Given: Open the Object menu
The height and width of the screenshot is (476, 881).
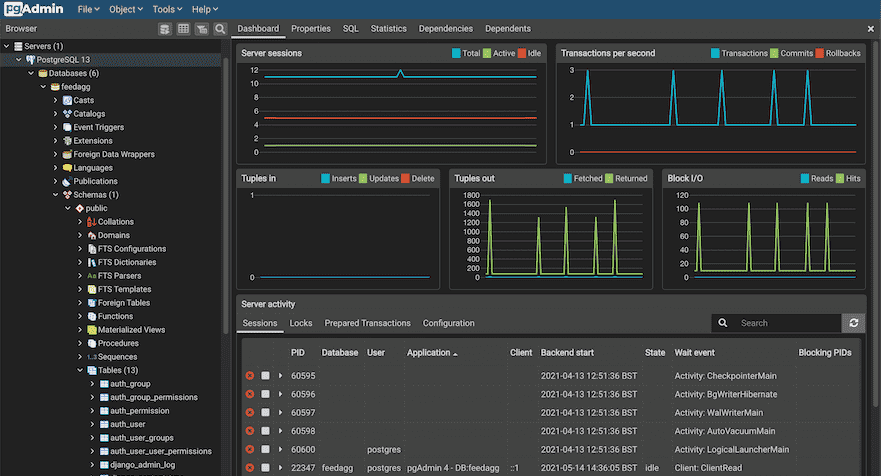Looking at the screenshot, I should point(126,9).
